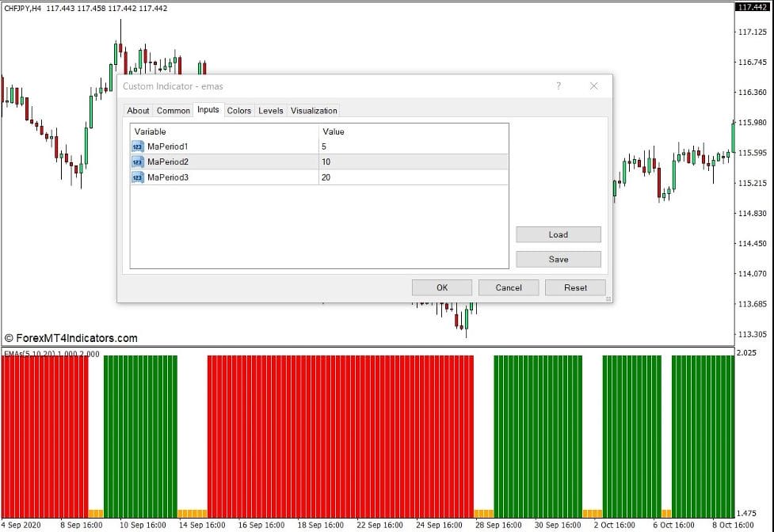Dismiss dialog with Cancel
Screen dimensions: 774x532
pyautogui.click(x=508, y=287)
